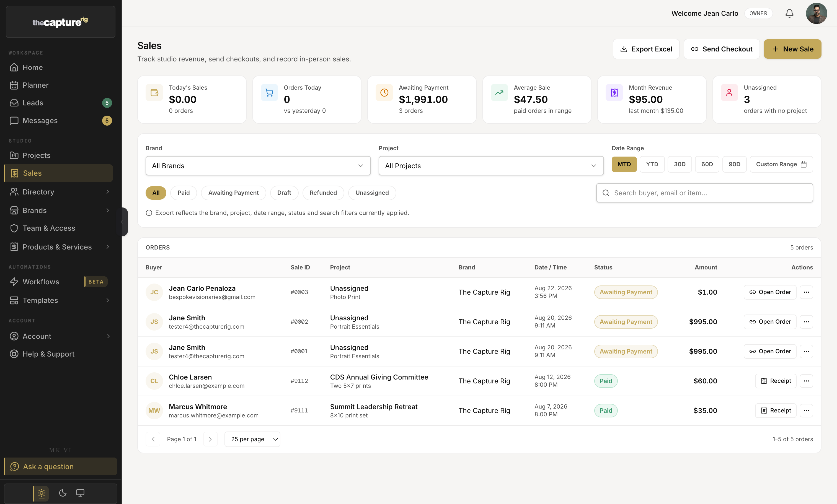Viewport: 837px width, 504px height.
Task: Open Planner from the sidebar
Action: coord(58,85)
